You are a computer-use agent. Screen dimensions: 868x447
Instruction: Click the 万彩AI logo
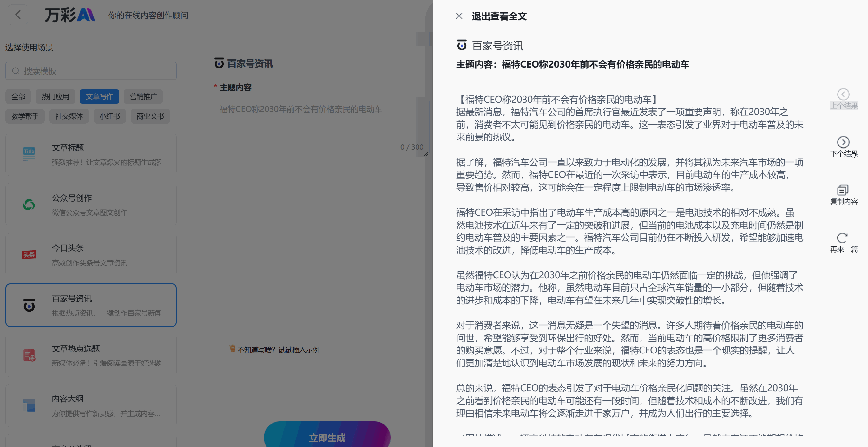70,15
